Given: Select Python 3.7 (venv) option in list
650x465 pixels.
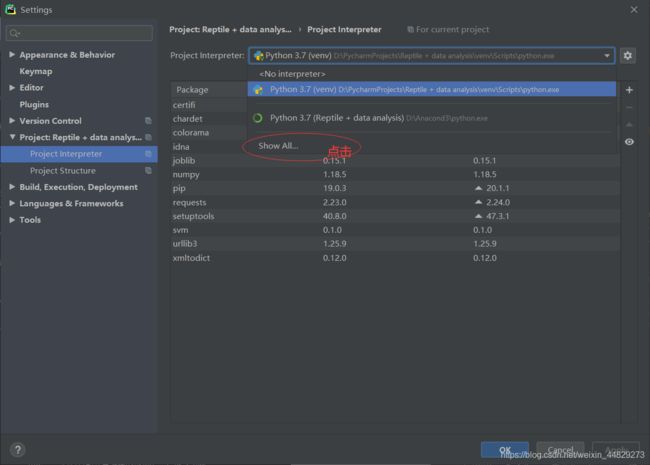Looking at the screenshot, I should [x=431, y=90].
